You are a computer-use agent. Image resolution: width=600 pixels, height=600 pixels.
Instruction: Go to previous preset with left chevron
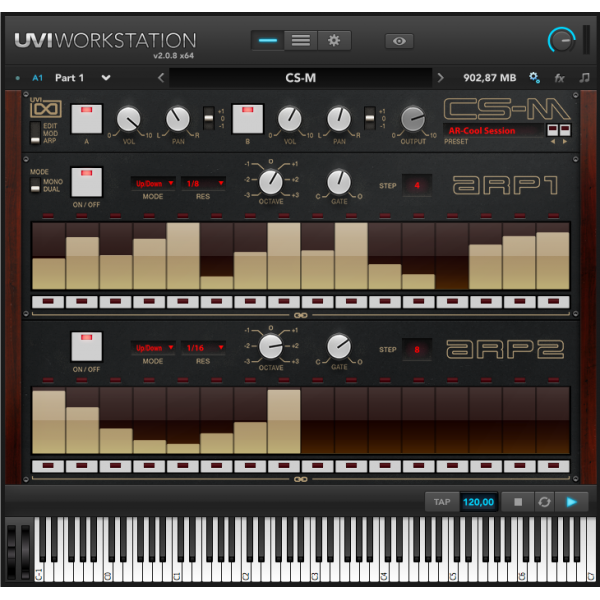coord(161,78)
